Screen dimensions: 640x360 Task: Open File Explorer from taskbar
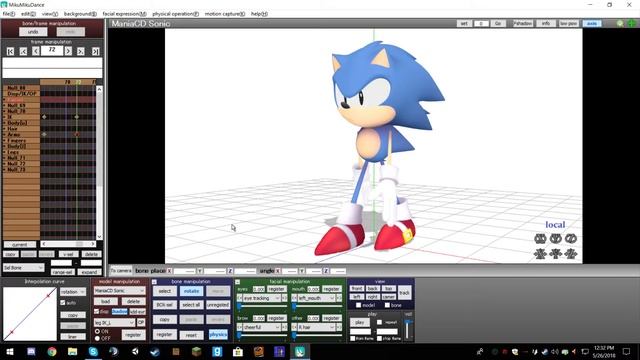coord(73,351)
